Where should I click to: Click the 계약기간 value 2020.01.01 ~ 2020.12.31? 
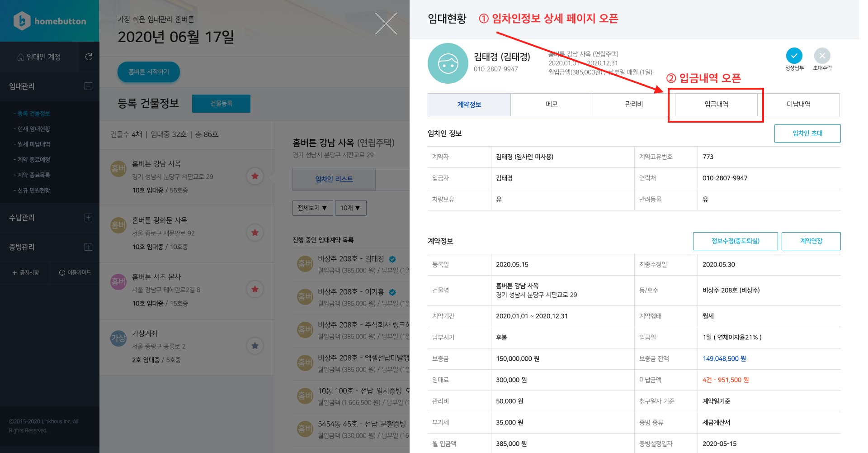coord(532,316)
